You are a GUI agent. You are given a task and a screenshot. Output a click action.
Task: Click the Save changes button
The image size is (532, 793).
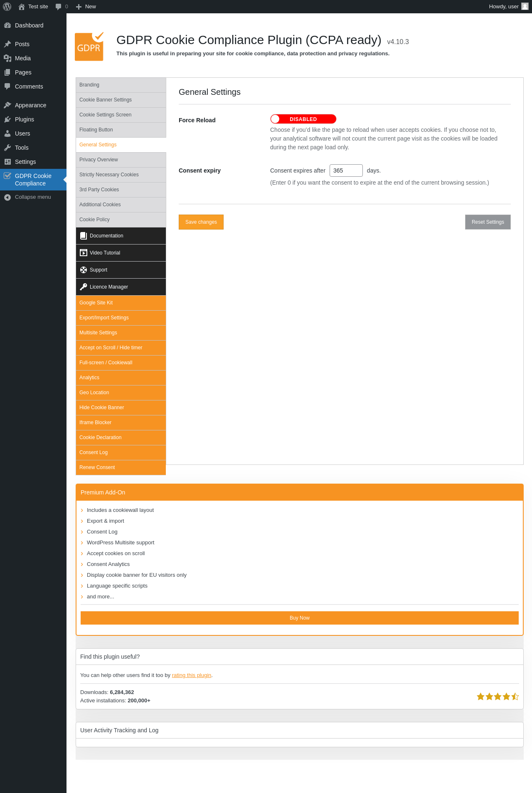[x=201, y=222]
